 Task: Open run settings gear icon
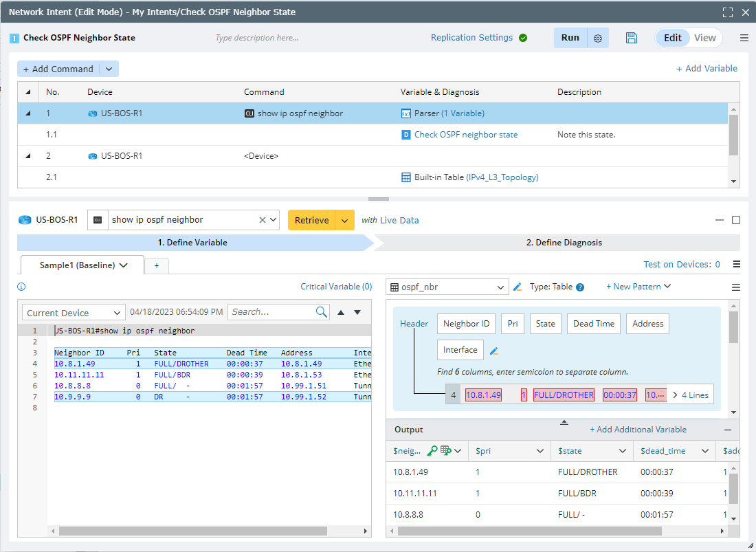point(598,38)
